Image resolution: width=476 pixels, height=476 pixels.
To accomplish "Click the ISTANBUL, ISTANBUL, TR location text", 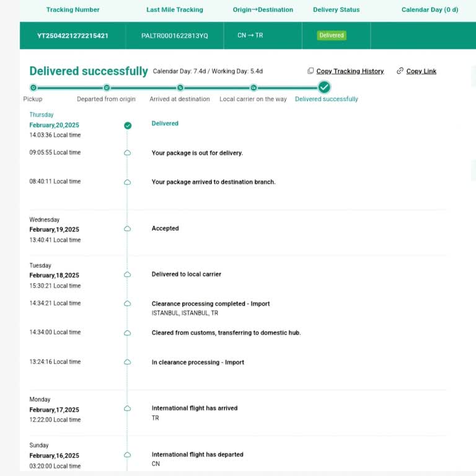I will (x=185, y=313).
